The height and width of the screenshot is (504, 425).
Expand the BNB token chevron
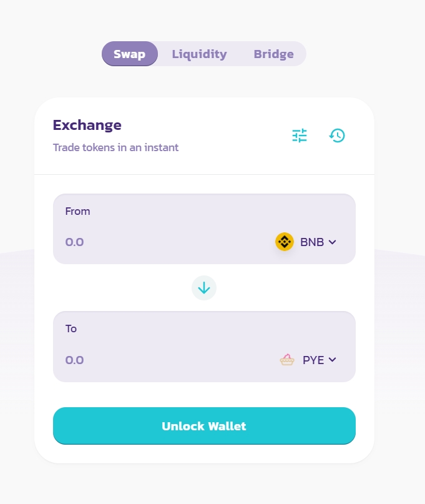click(332, 242)
